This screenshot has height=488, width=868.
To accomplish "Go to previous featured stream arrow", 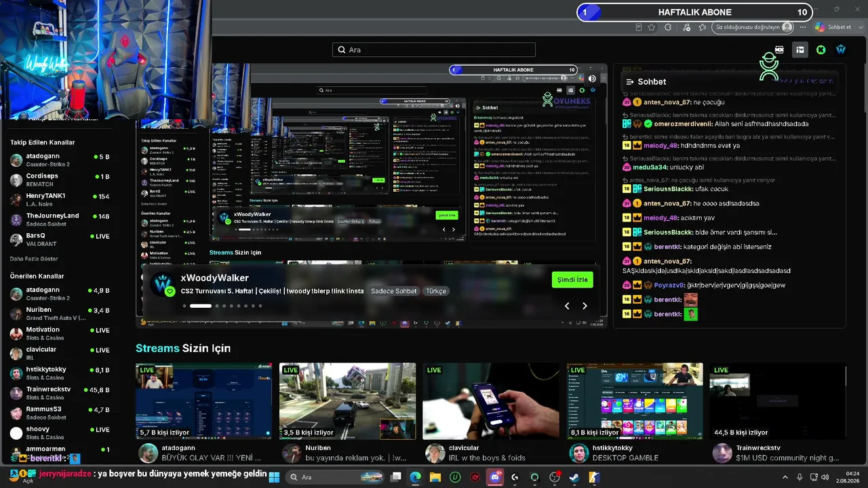I will coord(568,306).
